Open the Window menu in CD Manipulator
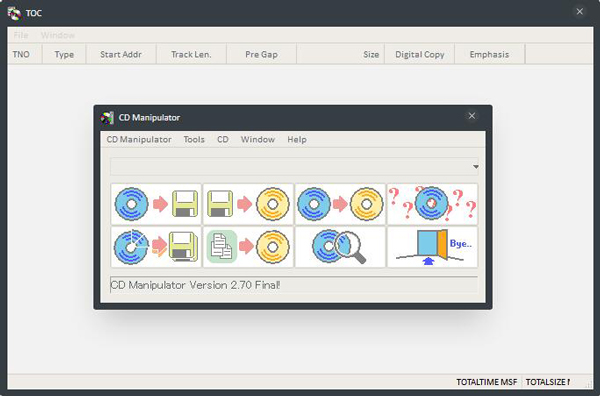600x396 pixels. click(x=258, y=140)
